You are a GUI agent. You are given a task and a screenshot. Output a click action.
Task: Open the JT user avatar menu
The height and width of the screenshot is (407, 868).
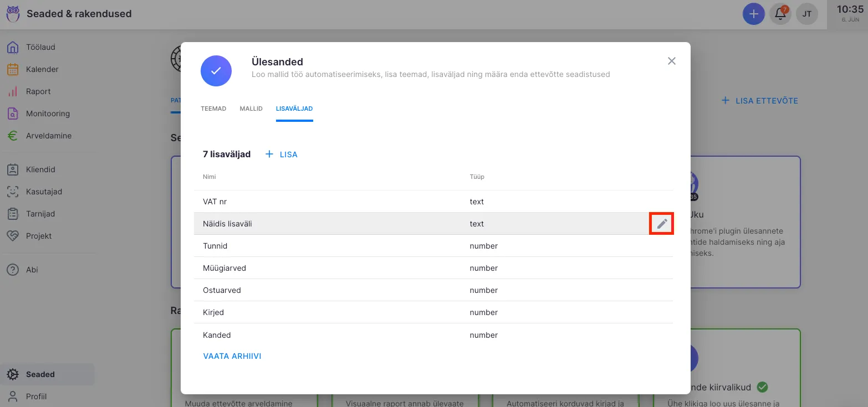806,14
